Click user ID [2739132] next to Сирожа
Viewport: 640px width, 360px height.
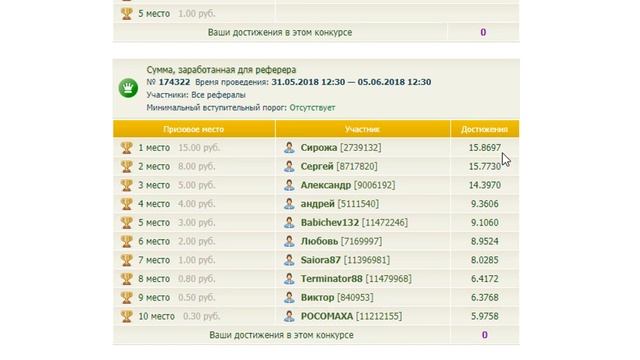click(x=361, y=148)
